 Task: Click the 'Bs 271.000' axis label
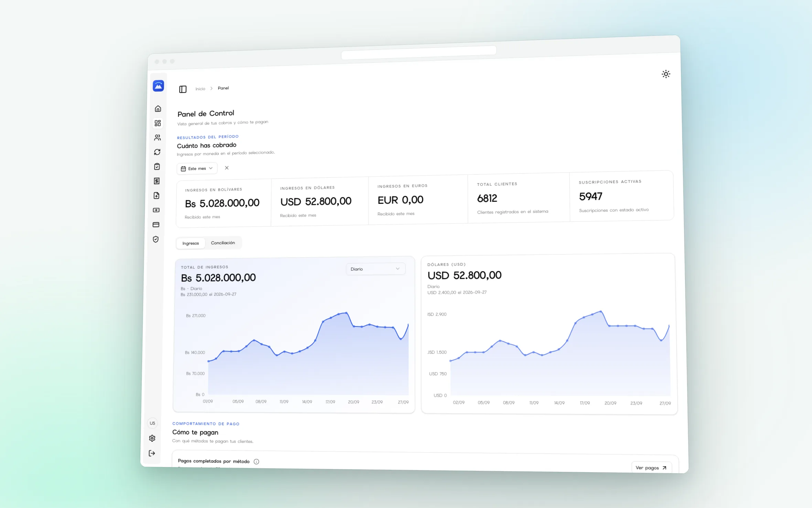coord(196,316)
